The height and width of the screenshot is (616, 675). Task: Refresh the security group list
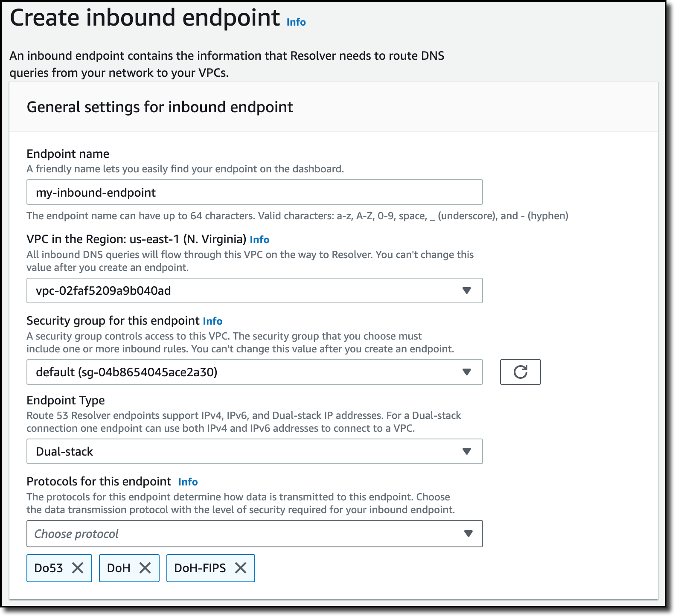point(520,372)
